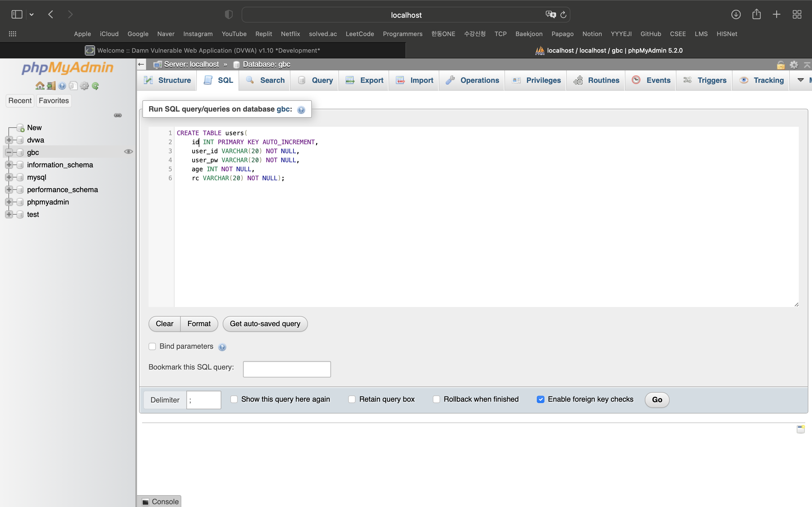812x507 pixels.
Task: Click the navigation panel settings gear
Action: point(84,86)
